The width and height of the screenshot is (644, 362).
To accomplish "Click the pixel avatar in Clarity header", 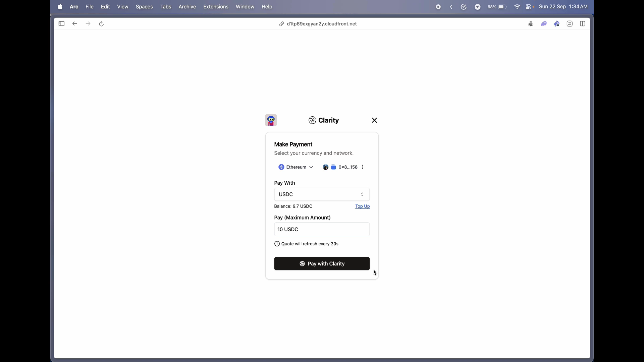I will [x=271, y=120].
